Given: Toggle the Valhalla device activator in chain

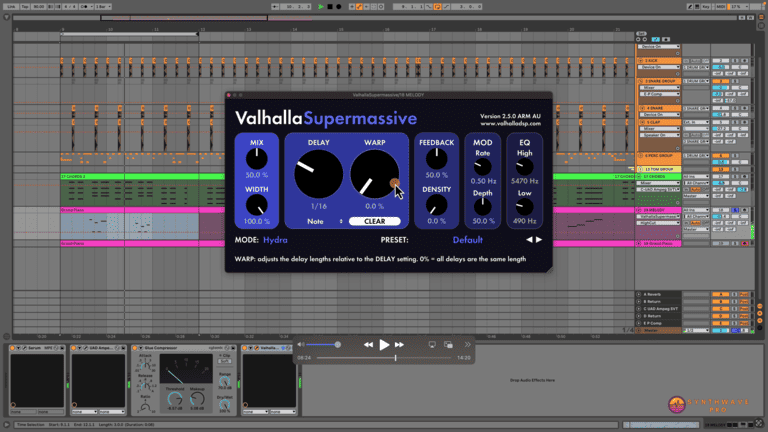Looking at the screenshot, I should pos(245,348).
